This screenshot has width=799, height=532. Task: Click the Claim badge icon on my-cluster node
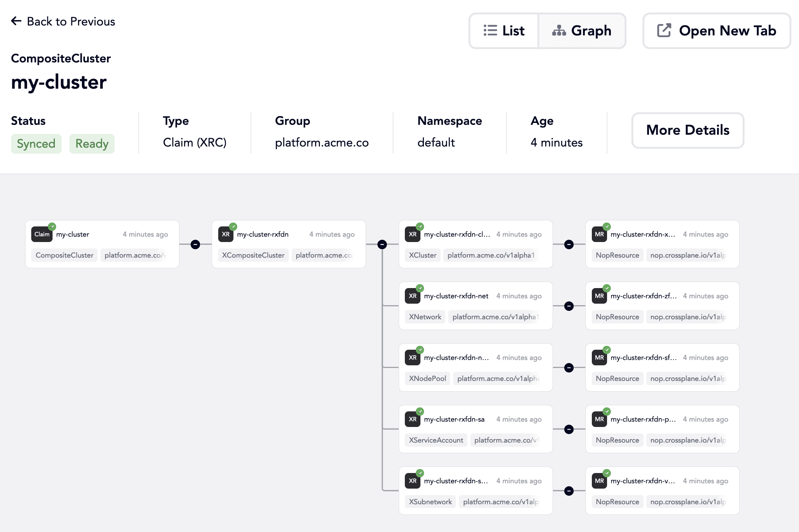click(42, 234)
